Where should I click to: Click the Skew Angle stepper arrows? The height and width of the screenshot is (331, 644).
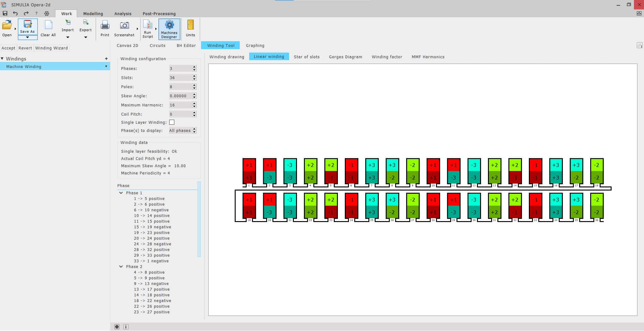[x=194, y=96]
